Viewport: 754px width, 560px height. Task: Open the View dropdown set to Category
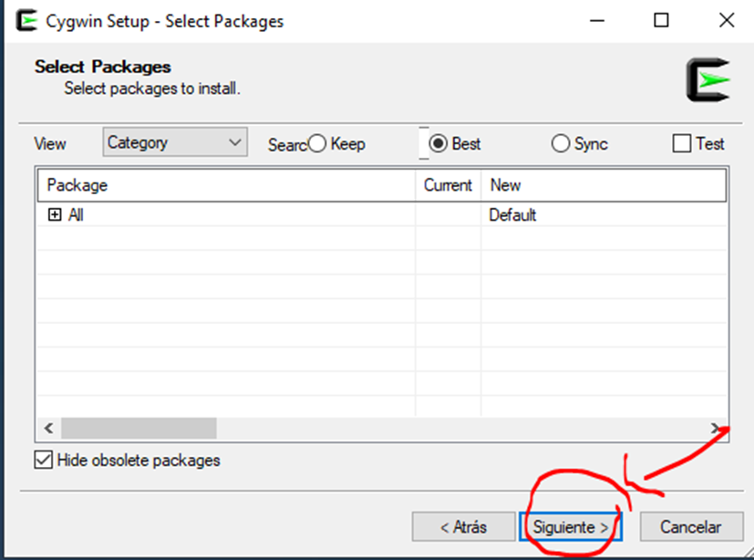(175, 142)
